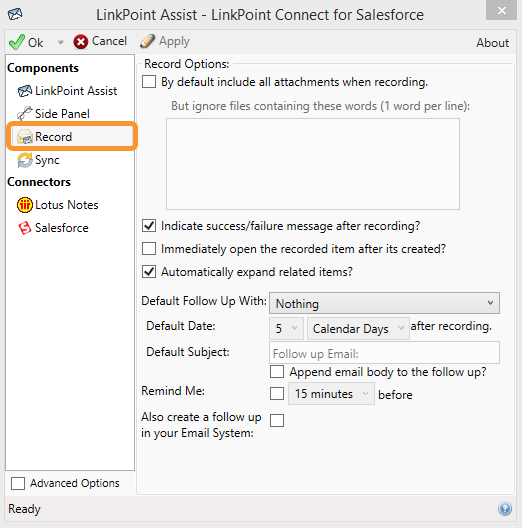The image size is (524, 528).
Task: Expand the Default Follow Up With dropdown
Action: click(x=384, y=303)
